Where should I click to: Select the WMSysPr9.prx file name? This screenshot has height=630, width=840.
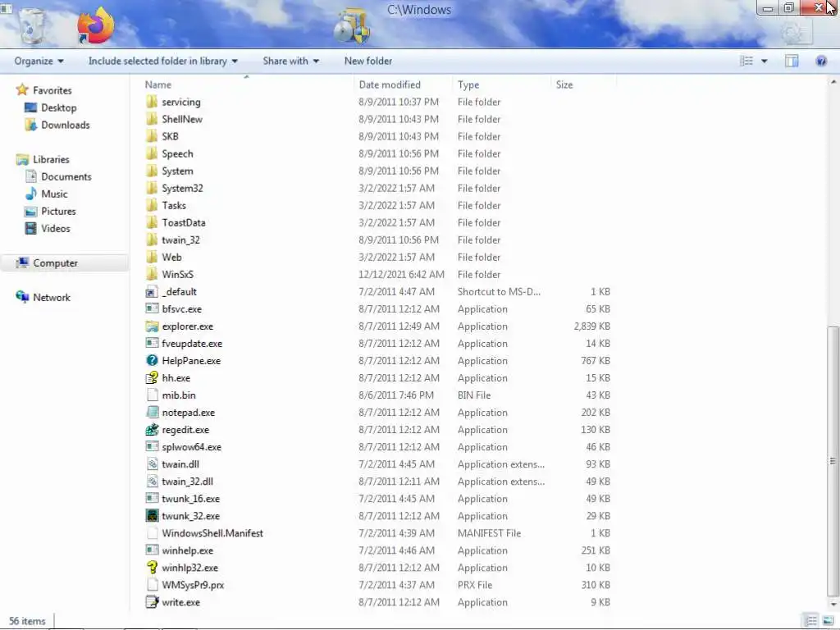[193, 585]
